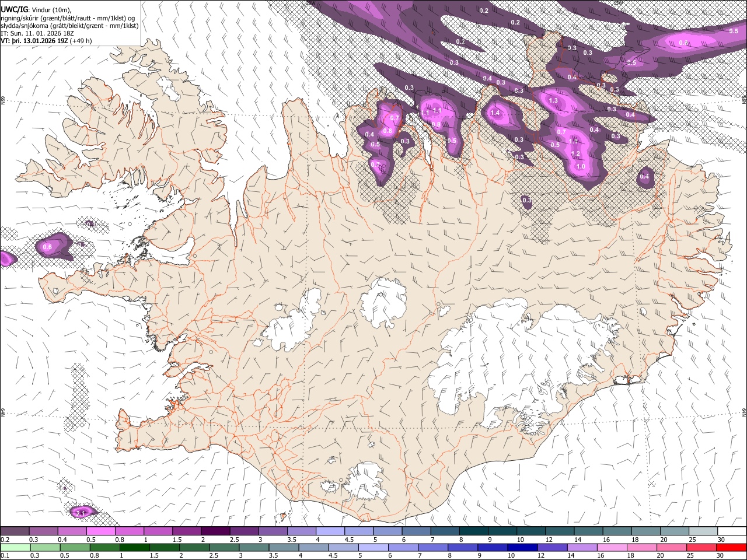Screen dimensions: 747x560
Task: Click the "rigning/skúrir" legend description line
Action: click(x=68, y=17)
